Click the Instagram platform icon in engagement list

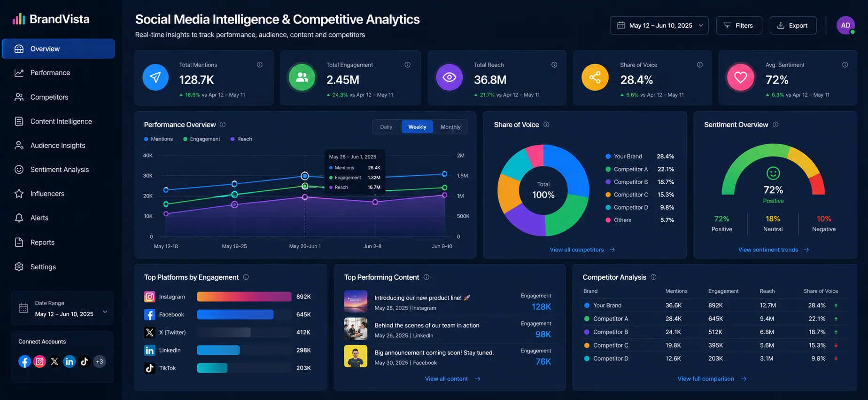pos(149,297)
